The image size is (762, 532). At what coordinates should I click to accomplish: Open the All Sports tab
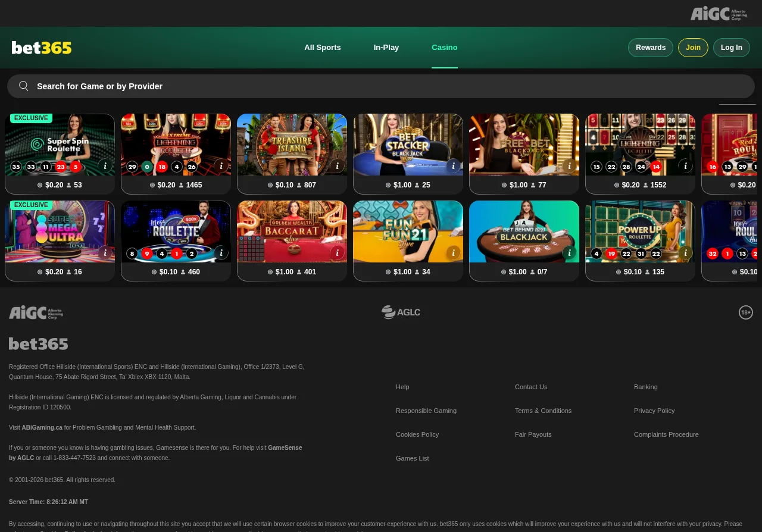(323, 48)
